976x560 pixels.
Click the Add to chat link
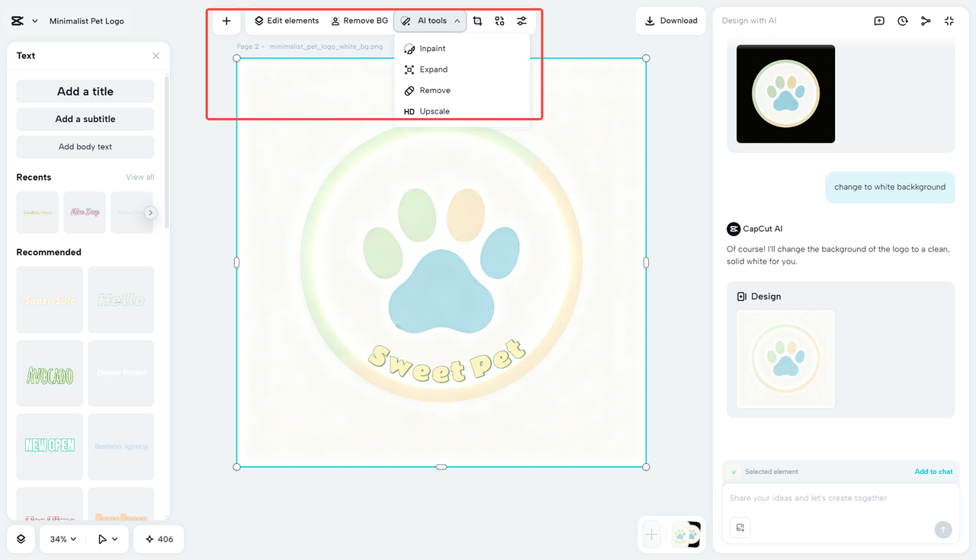tap(933, 471)
